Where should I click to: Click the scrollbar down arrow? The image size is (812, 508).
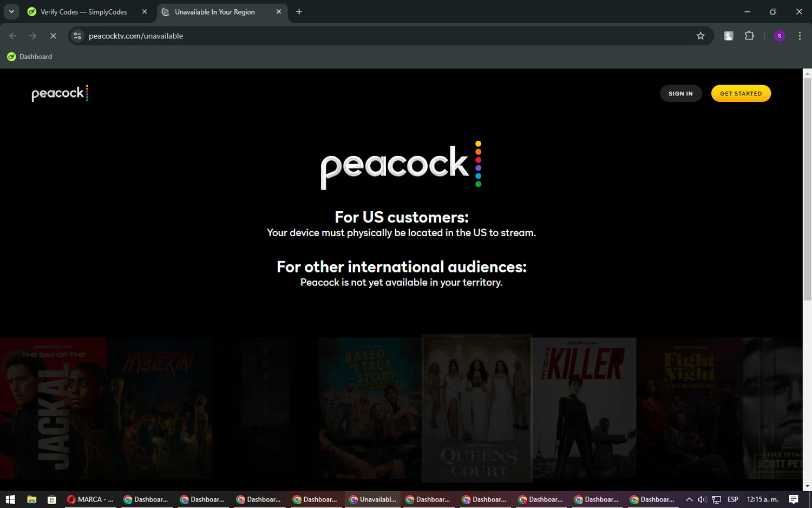807,486
